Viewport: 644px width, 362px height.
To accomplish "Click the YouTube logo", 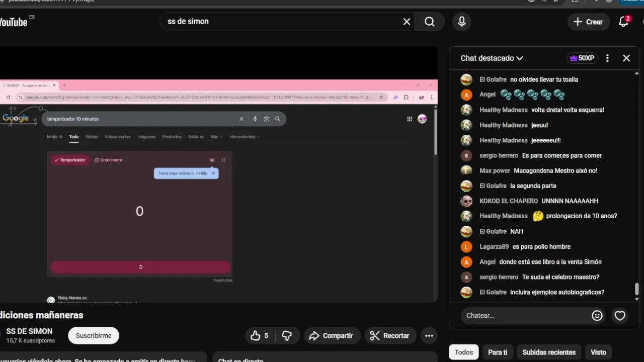I will click(14, 22).
